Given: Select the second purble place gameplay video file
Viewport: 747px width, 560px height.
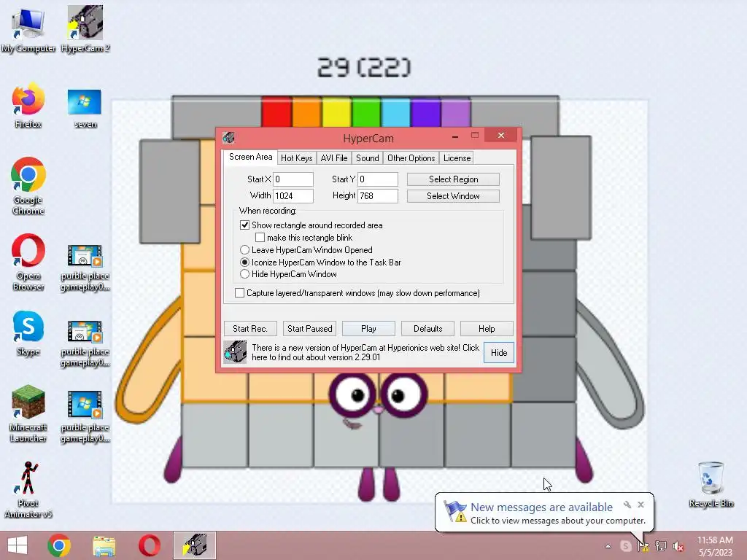Looking at the screenshot, I should 85,343.
